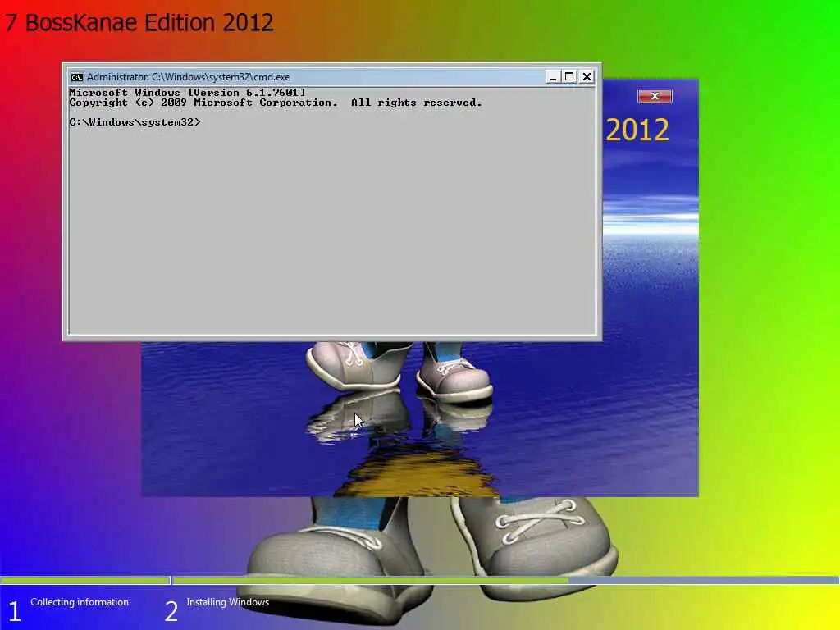840x630 pixels.
Task: Click the Collecting information progress bar
Action: coord(84,580)
